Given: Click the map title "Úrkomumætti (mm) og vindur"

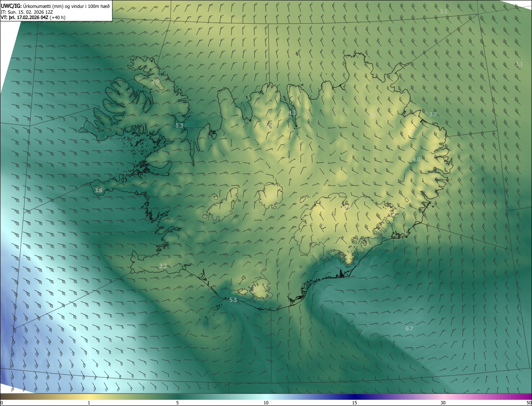Looking at the screenshot, I should pyautogui.click(x=54, y=6).
